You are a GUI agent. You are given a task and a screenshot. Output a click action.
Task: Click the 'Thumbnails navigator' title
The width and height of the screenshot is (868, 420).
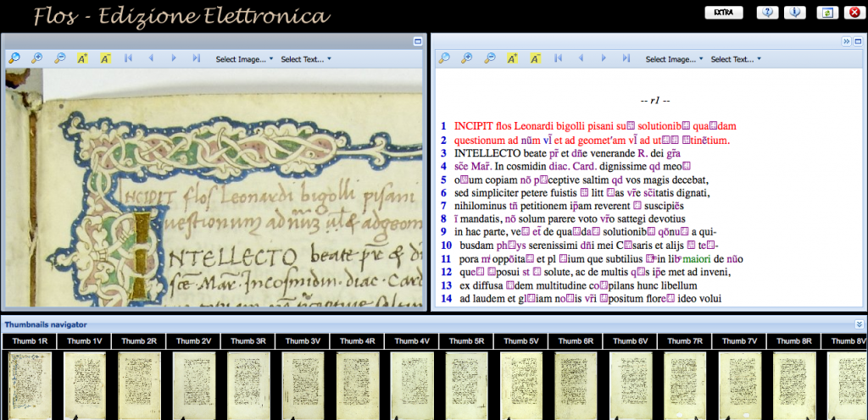46,325
